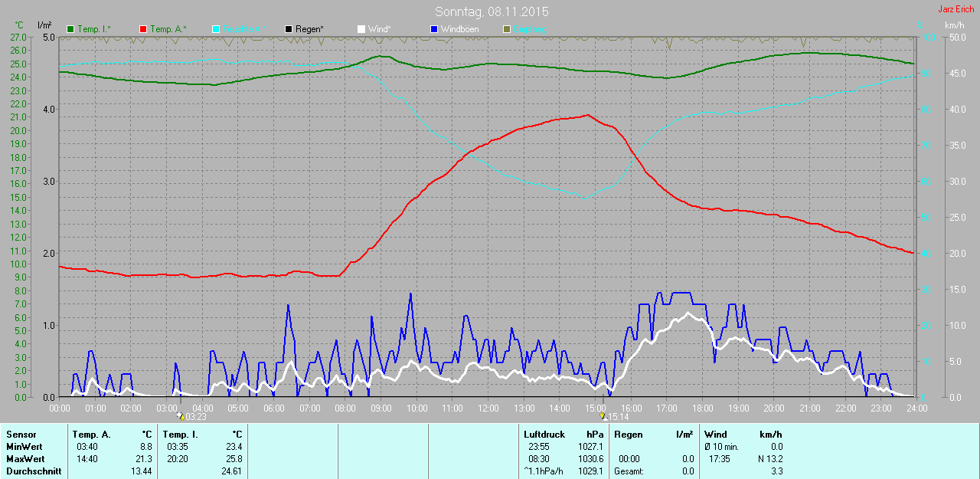Click the 'MaxWert' row header
This screenshot has width=980, height=479.
(24, 459)
